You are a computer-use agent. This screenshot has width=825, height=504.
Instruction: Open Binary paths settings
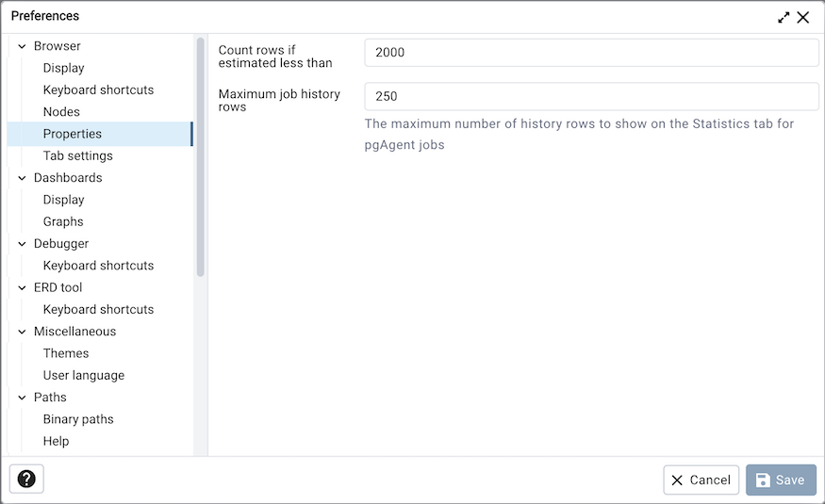pyautogui.click(x=78, y=419)
